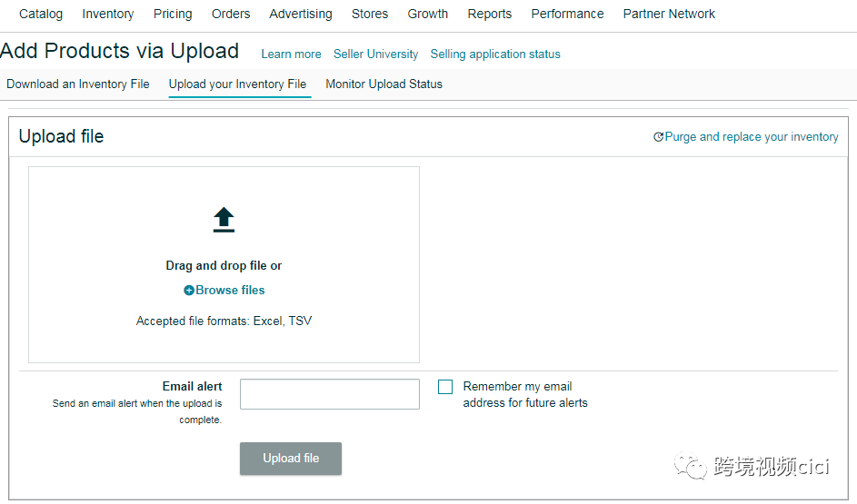Visit Seller University link
This screenshot has width=857, height=504.
(375, 54)
